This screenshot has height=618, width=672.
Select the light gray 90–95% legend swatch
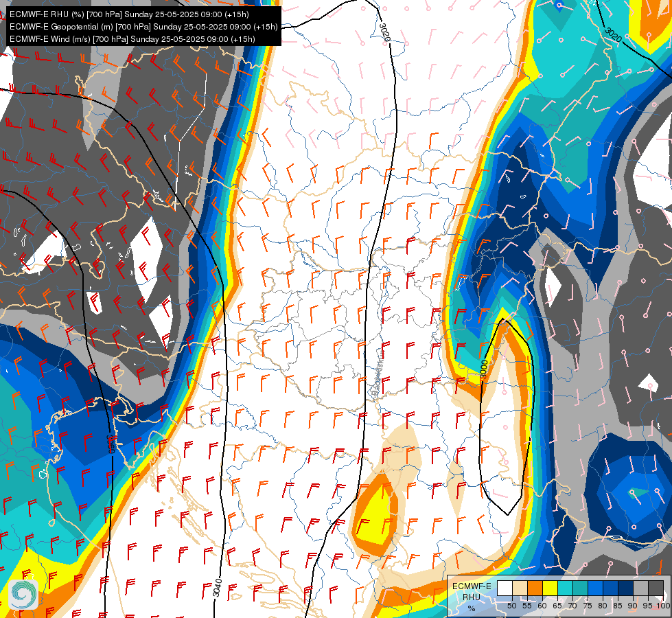[640, 588]
